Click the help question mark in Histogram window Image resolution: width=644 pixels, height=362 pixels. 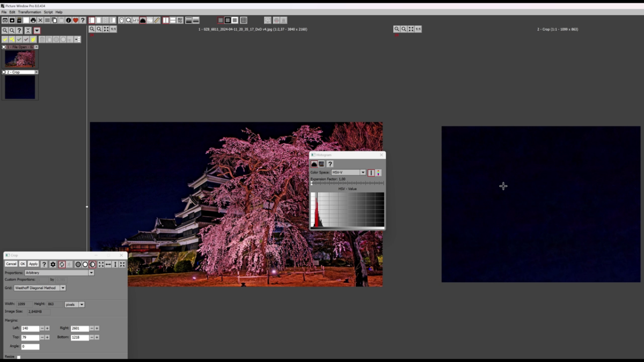tap(330, 164)
